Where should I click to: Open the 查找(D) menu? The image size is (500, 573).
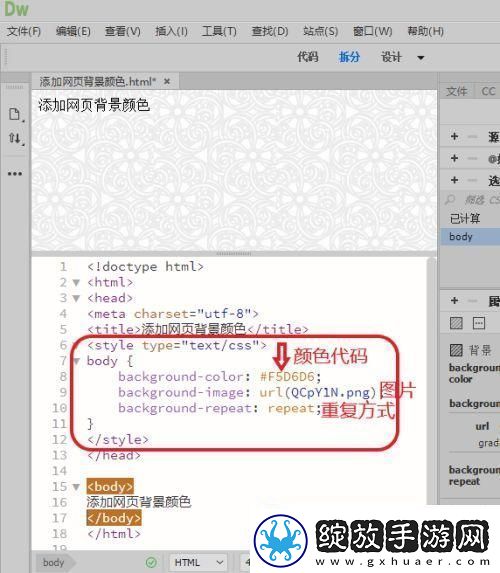270,31
